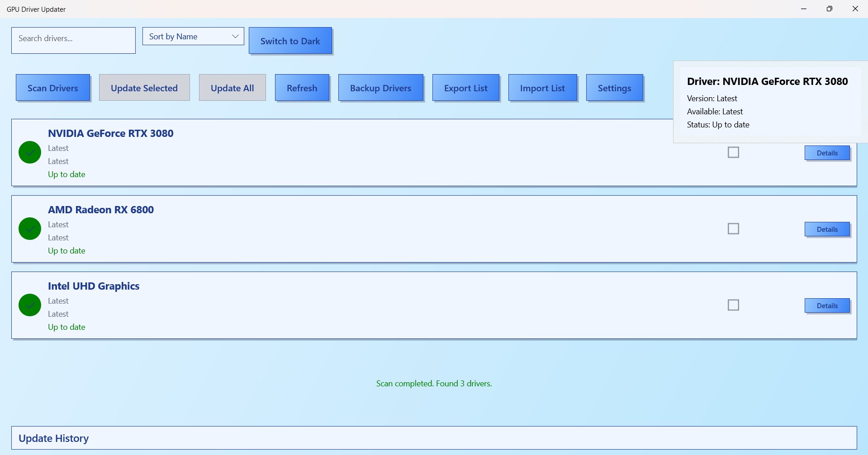The image size is (868, 455).
Task: Open Details for the AMD Radeon RX 6800
Action: pos(827,229)
